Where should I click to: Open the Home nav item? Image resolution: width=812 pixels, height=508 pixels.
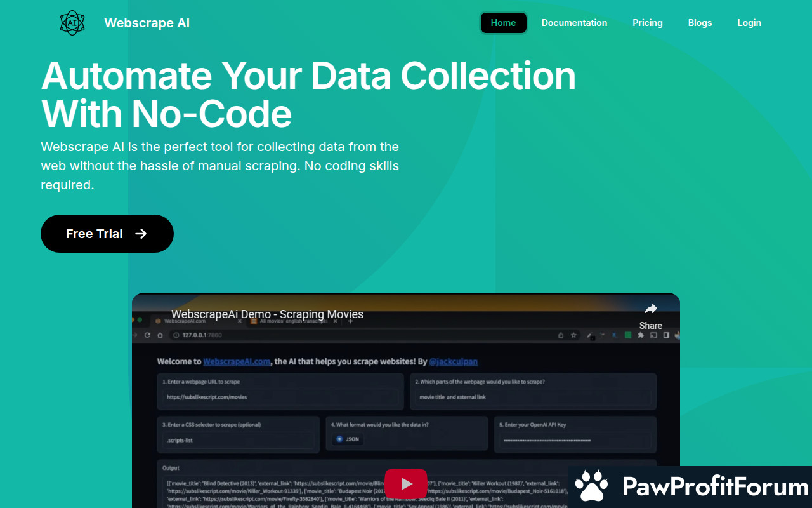[x=503, y=23]
